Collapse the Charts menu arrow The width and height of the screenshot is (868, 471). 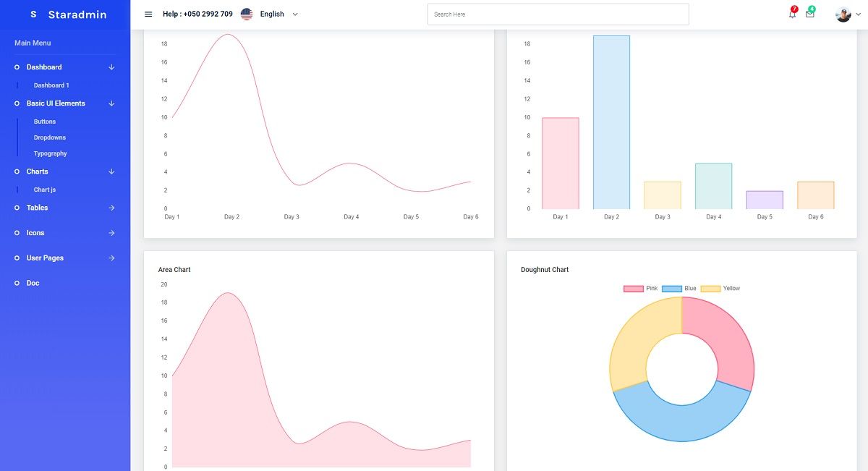pyautogui.click(x=111, y=171)
